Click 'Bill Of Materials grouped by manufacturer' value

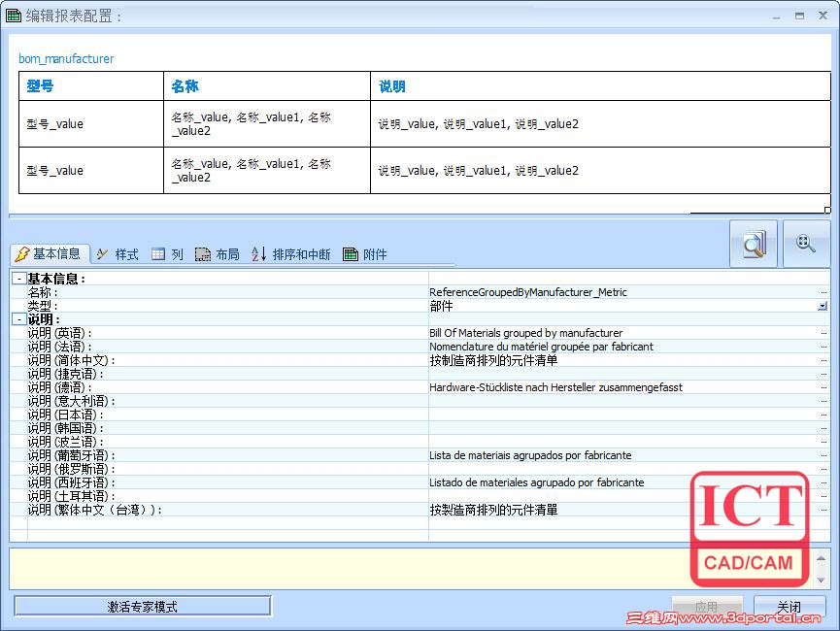pyautogui.click(x=526, y=333)
